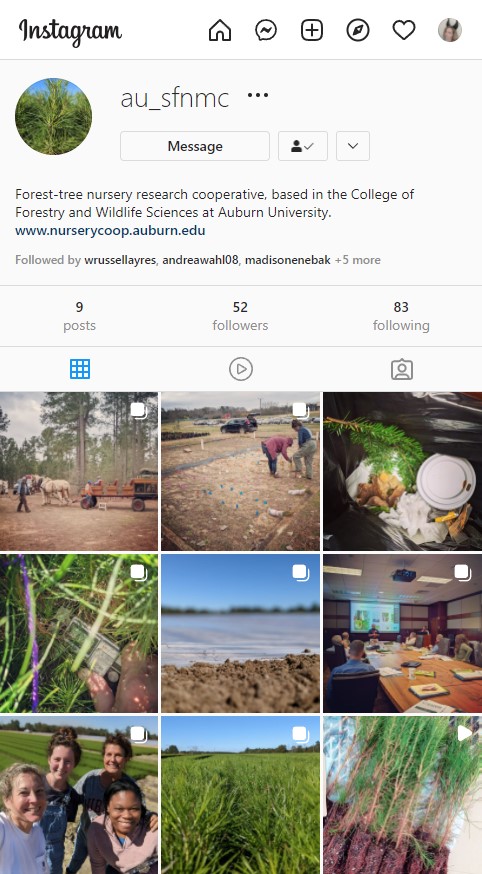The width and height of the screenshot is (482, 874).
Task: Click the Message button
Action: pos(195,146)
